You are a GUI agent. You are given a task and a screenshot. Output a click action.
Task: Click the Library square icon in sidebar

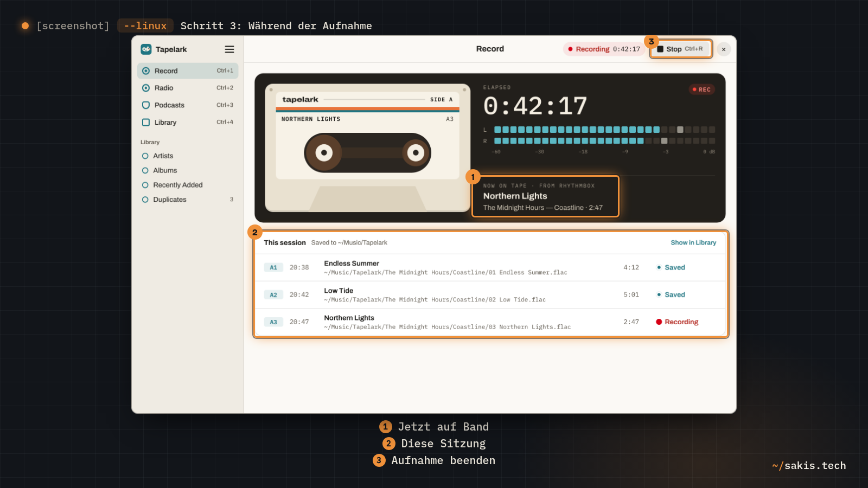point(146,123)
